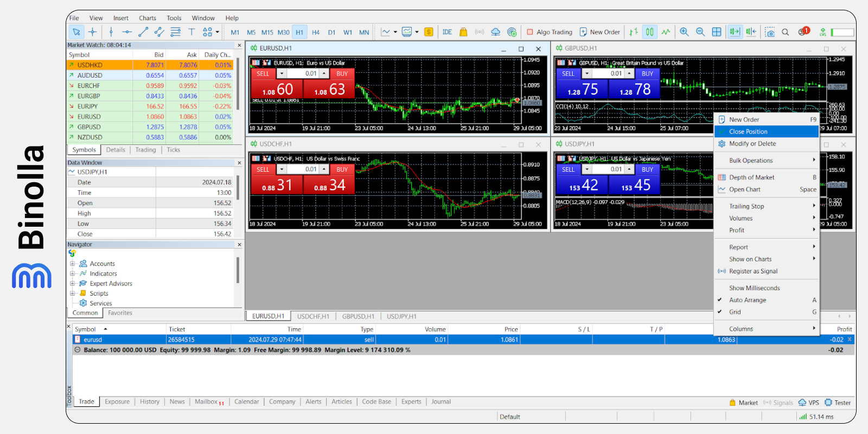Select the cursor arrow tool

point(76,32)
